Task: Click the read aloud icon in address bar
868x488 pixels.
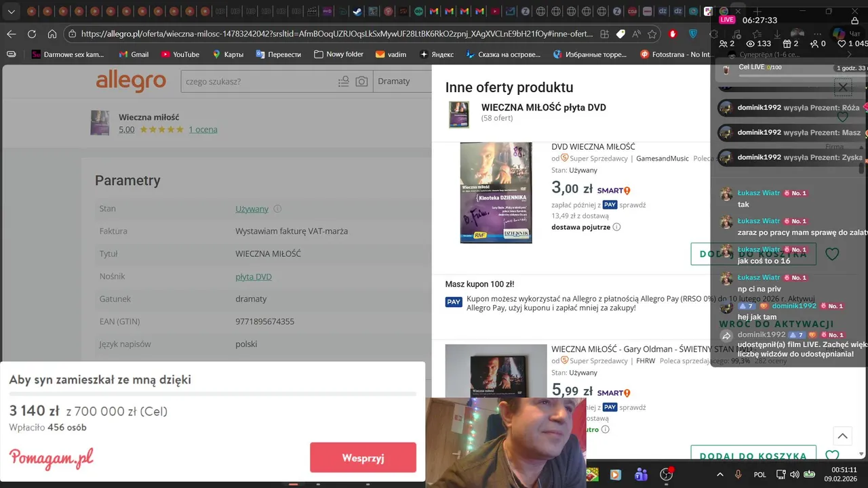Action: (x=636, y=34)
